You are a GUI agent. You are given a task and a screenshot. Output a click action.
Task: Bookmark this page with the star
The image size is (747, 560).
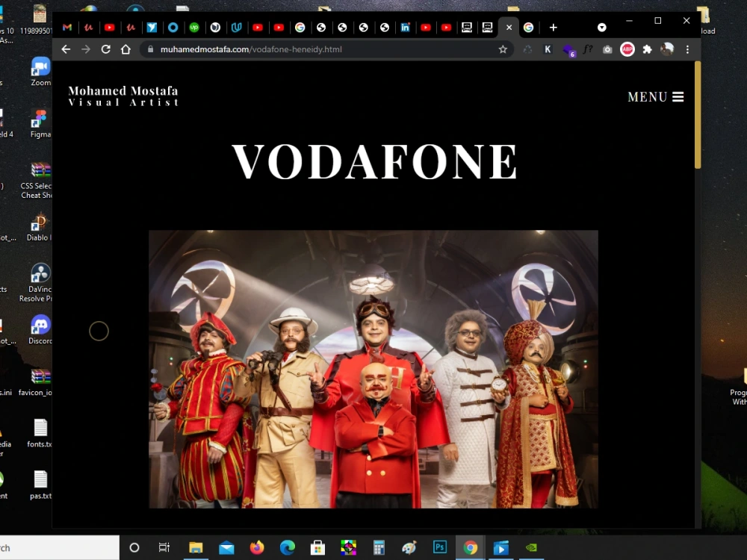click(503, 49)
